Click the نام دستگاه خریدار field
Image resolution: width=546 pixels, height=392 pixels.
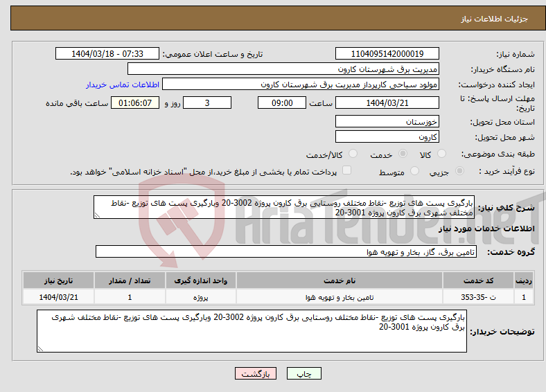tap(283, 69)
